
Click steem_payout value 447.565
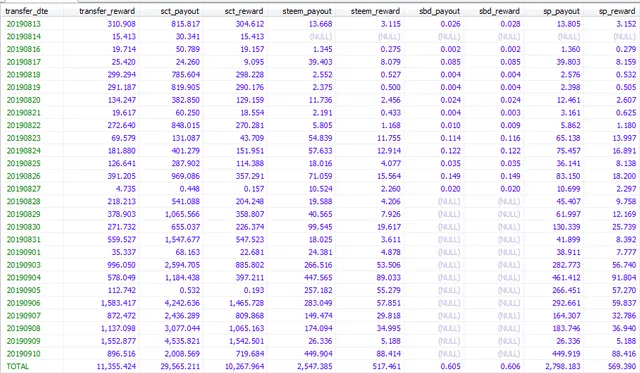(318, 277)
